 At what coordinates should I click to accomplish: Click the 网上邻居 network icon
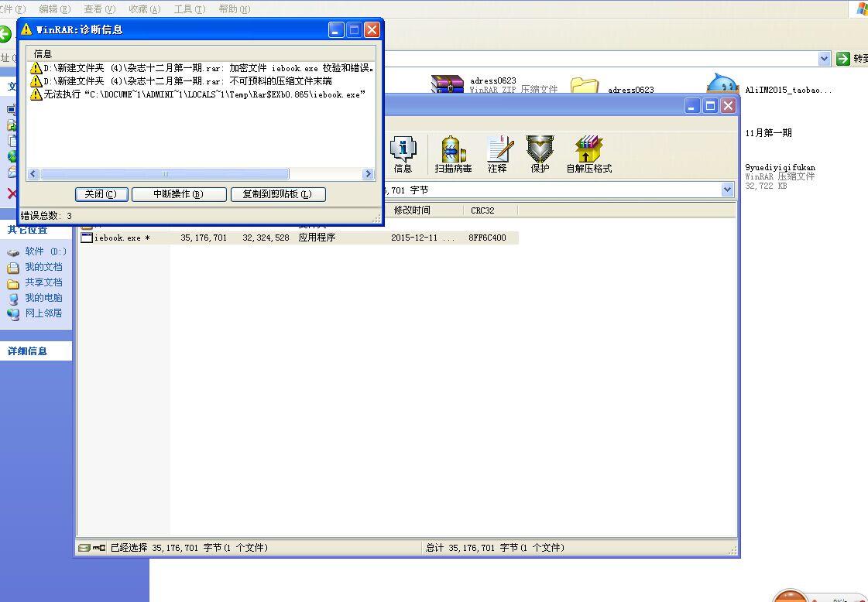click(13, 314)
